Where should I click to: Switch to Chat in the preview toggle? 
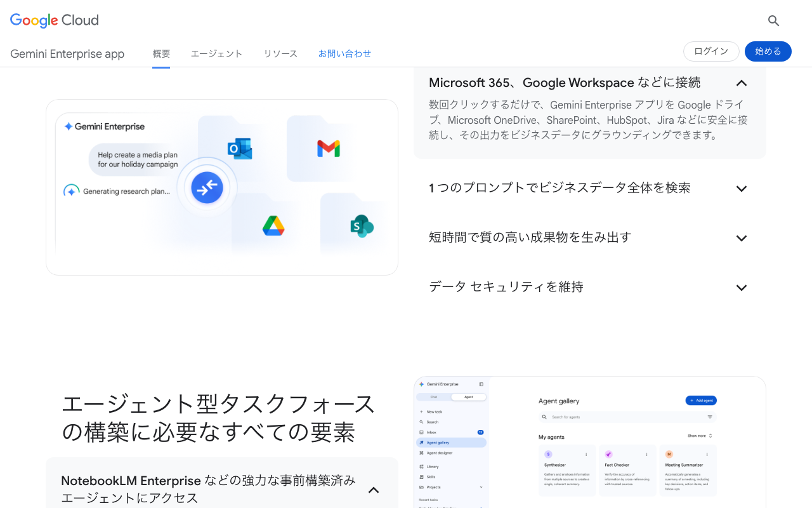(434, 397)
